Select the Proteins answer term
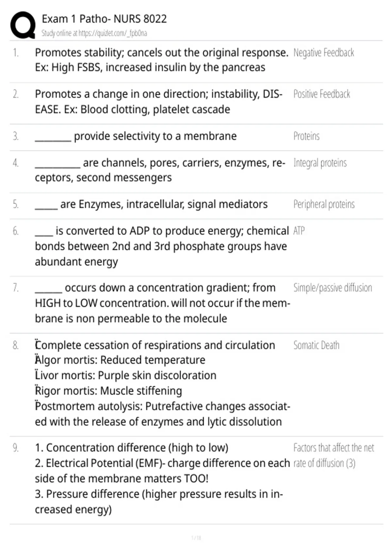392x556 pixels. (x=306, y=136)
